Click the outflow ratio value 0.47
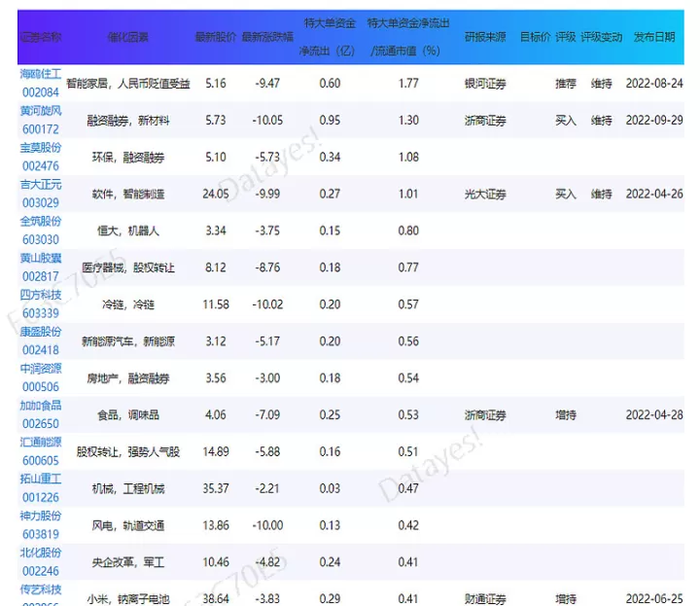The image size is (700, 606). 408,489
